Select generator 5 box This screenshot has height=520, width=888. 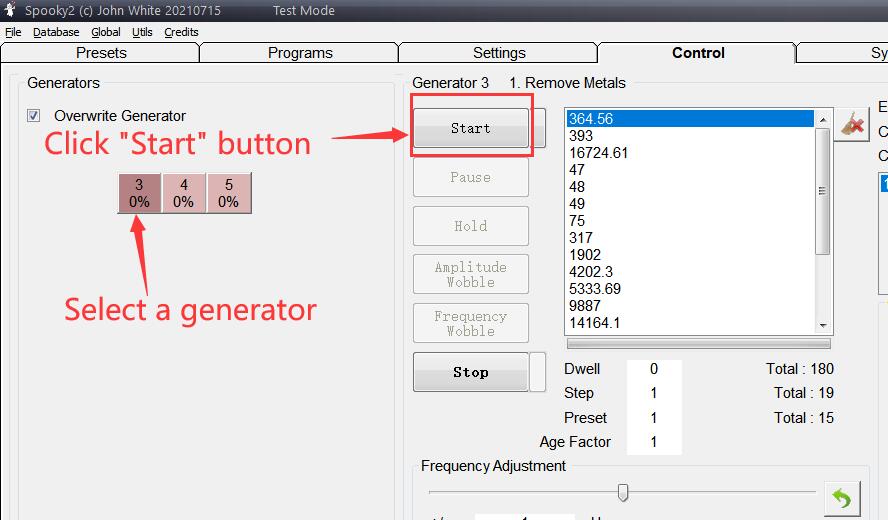tap(228, 193)
